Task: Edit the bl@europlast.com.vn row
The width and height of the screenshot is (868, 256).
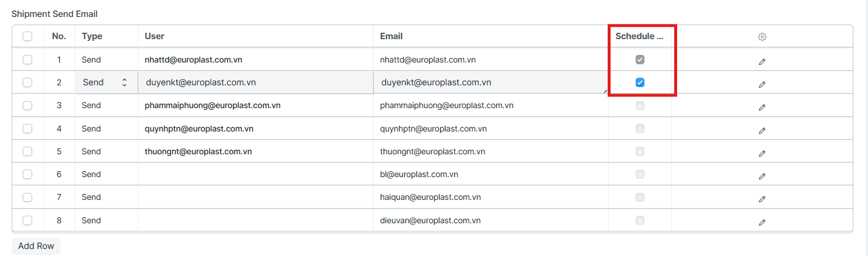Action: tap(762, 176)
